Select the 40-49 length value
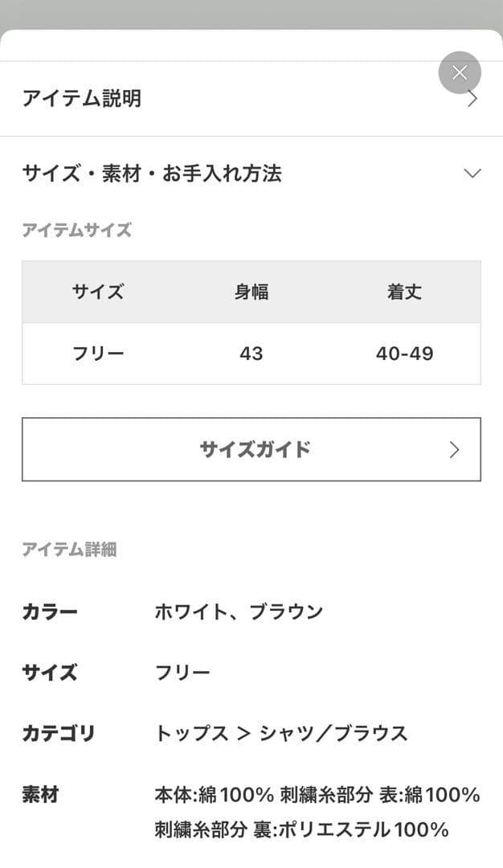 (x=404, y=354)
